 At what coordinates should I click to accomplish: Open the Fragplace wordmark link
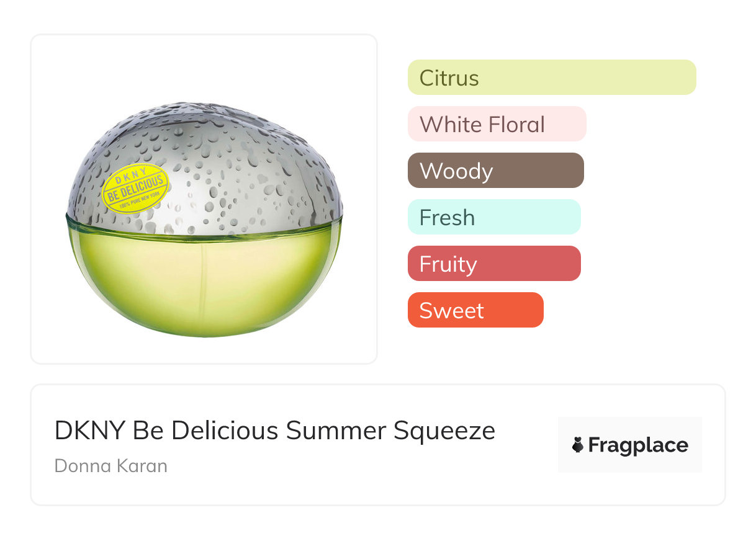638,445
